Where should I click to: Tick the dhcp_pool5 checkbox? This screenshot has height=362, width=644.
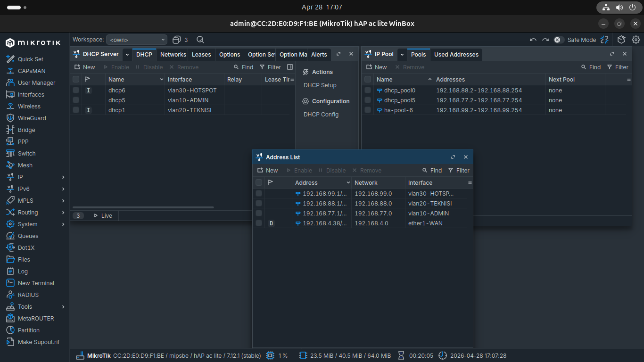[x=368, y=100]
